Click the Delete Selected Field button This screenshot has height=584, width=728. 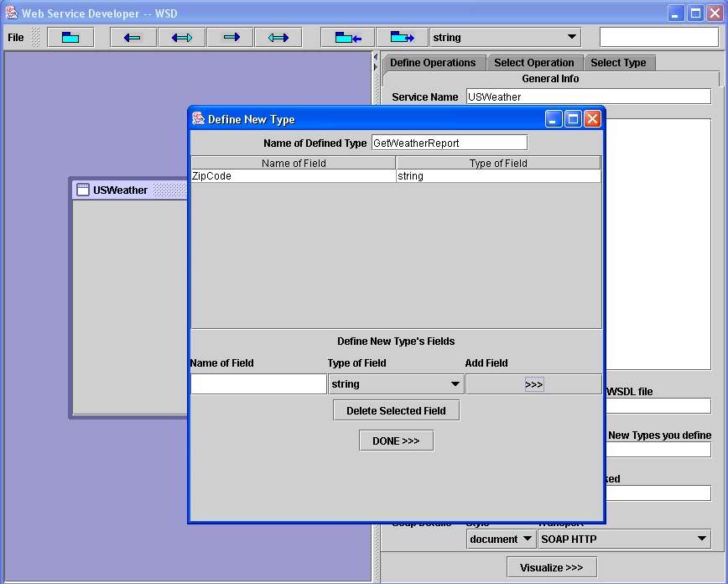tap(396, 410)
